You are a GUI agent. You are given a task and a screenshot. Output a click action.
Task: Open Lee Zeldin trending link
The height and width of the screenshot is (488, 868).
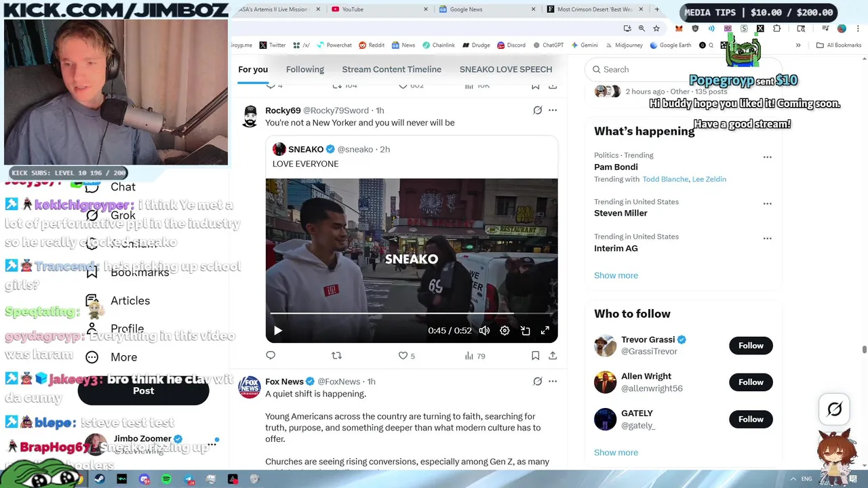(x=709, y=179)
